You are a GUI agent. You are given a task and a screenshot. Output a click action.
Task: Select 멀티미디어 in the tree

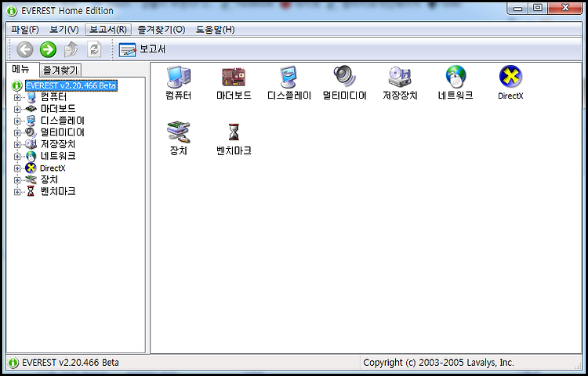click(x=63, y=132)
